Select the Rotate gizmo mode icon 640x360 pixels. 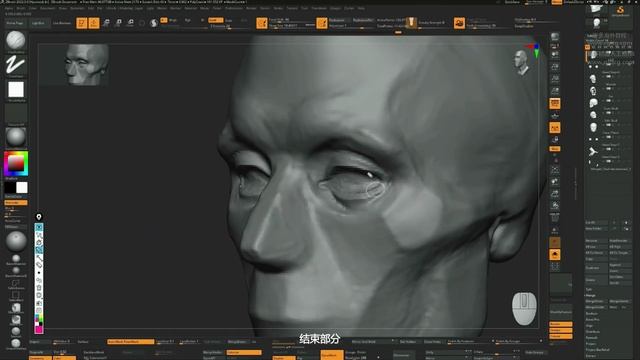click(x=131, y=23)
